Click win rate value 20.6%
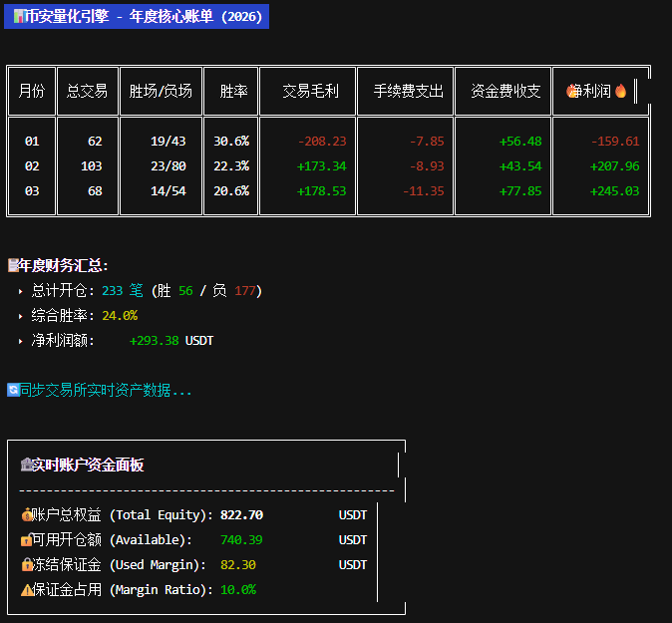This screenshot has height=623, width=672. (x=231, y=190)
